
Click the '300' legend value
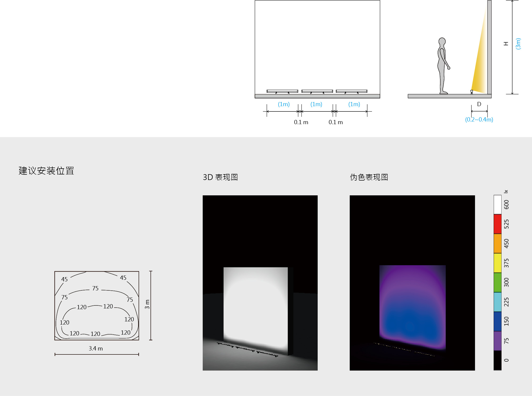(506, 282)
